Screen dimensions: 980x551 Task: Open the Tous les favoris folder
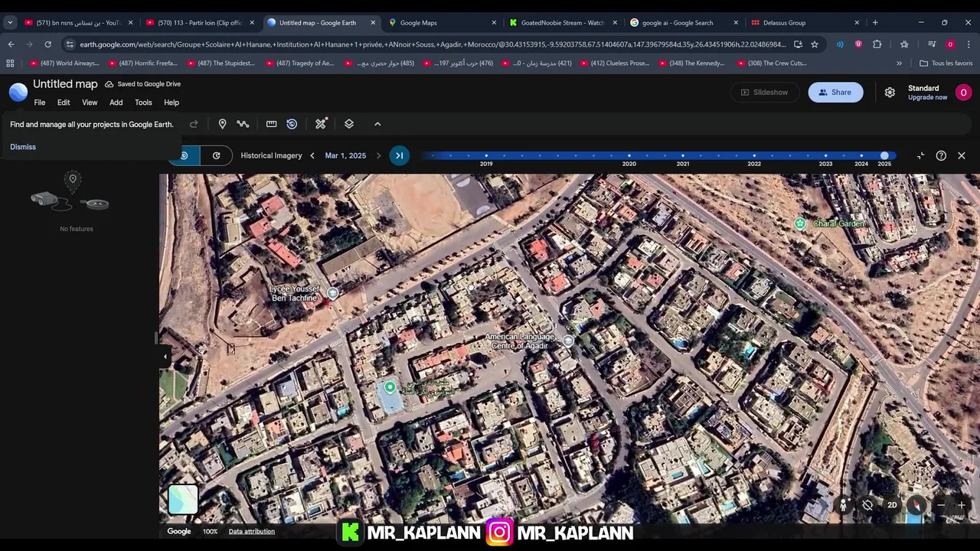[x=946, y=64]
